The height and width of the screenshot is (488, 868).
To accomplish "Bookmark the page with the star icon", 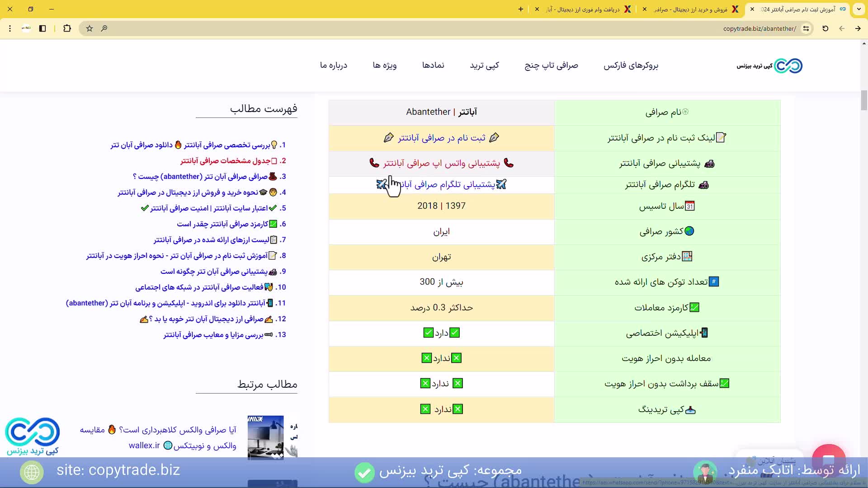I will point(89,28).
